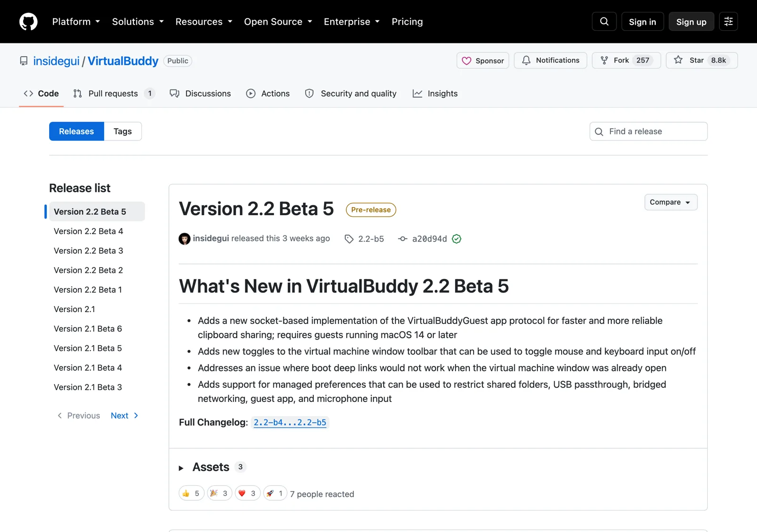Open the GitHub homepage logo
Image resolution: width=757 pixels, height=532 pixels.
click(x=28, y=22)
